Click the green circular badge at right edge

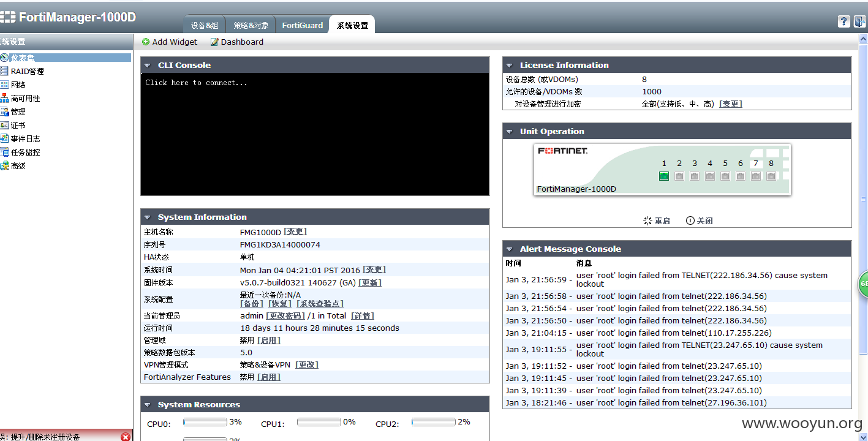(x=863, y=284)
